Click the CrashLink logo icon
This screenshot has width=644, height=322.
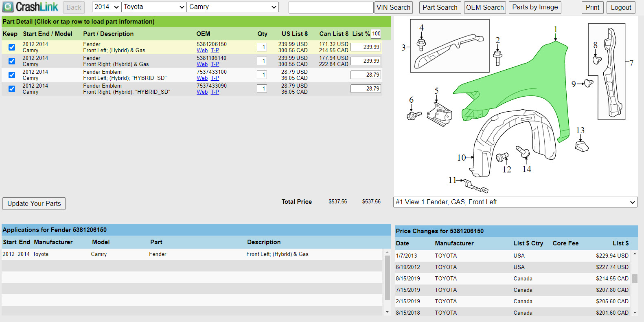pyautogui.click(x=8, y=7)
